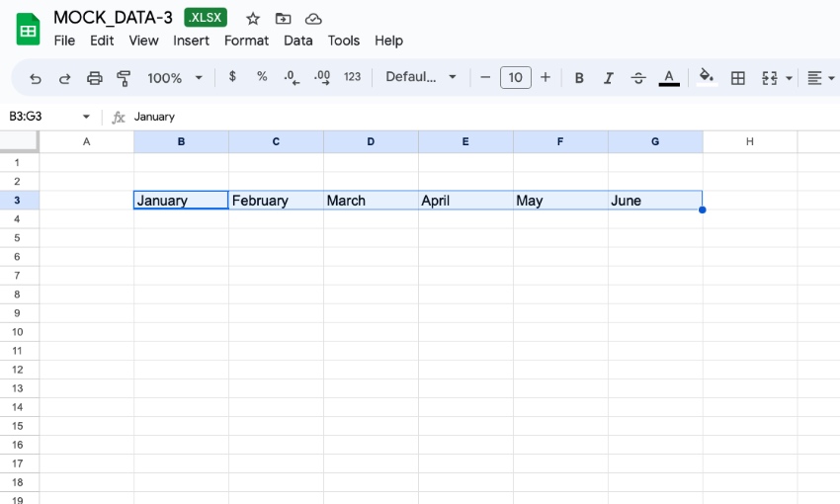Select column B header
Screen dimensions: 840x504
(x=181, y=142)
